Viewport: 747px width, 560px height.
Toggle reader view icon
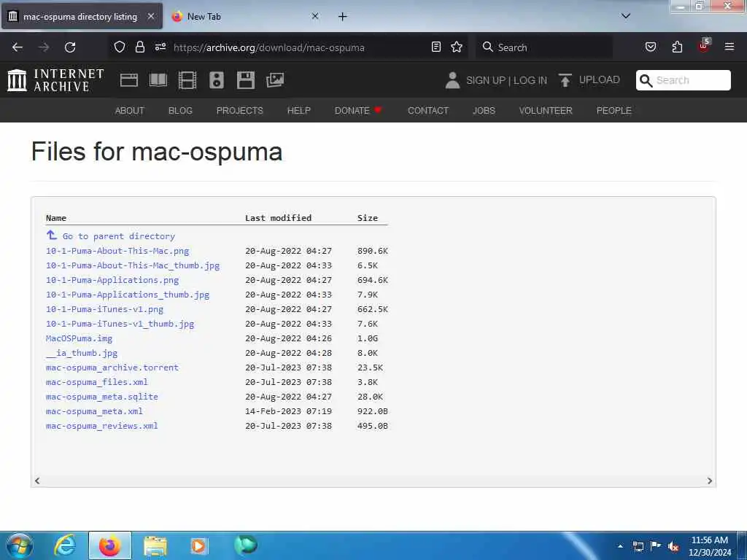[436, 47]
